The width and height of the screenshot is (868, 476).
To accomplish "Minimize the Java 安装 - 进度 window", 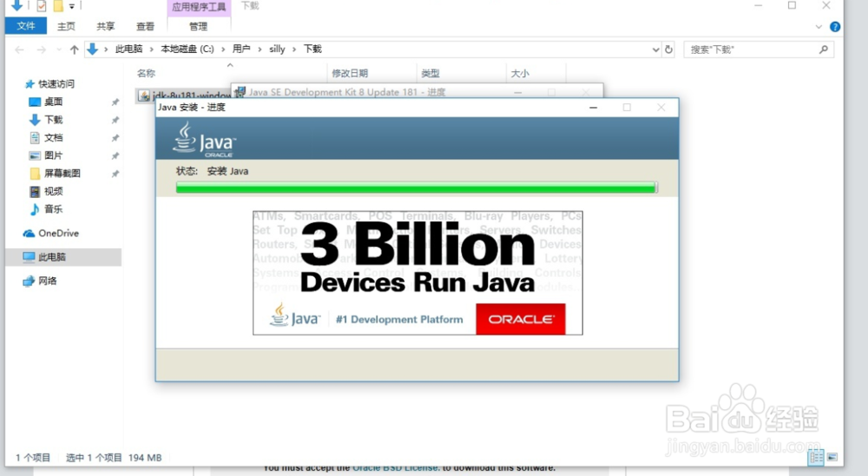I will [x=593, y=108].
